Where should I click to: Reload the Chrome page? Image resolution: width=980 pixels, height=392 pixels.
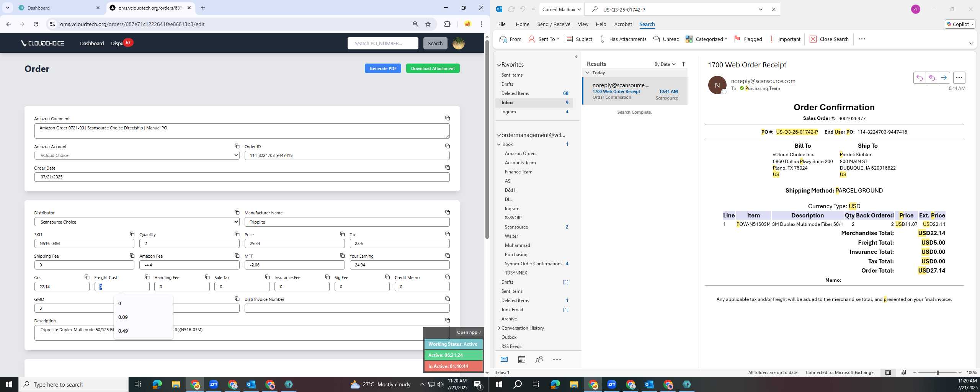coord(36,24)
